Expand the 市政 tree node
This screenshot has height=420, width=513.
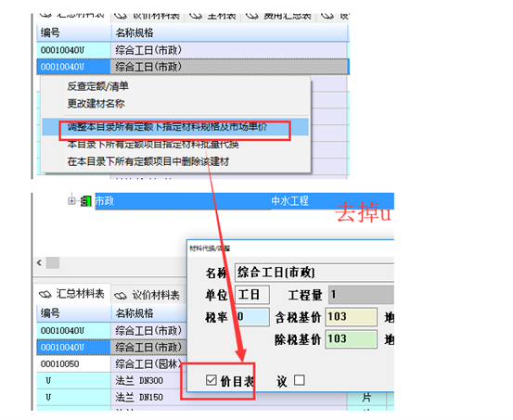[x=71, y=200]
